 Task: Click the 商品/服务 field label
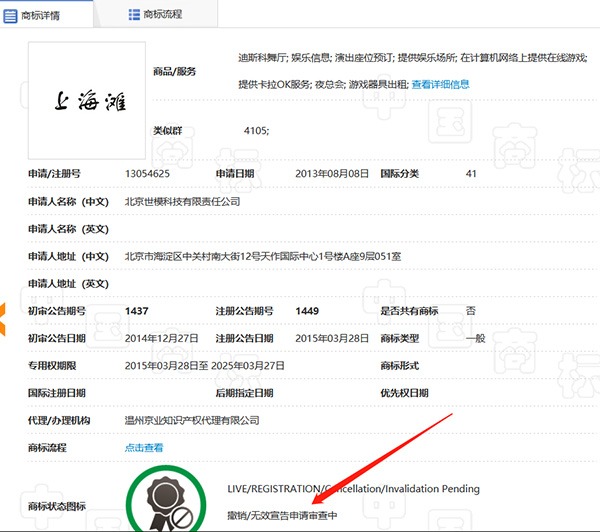pos(174,71)
